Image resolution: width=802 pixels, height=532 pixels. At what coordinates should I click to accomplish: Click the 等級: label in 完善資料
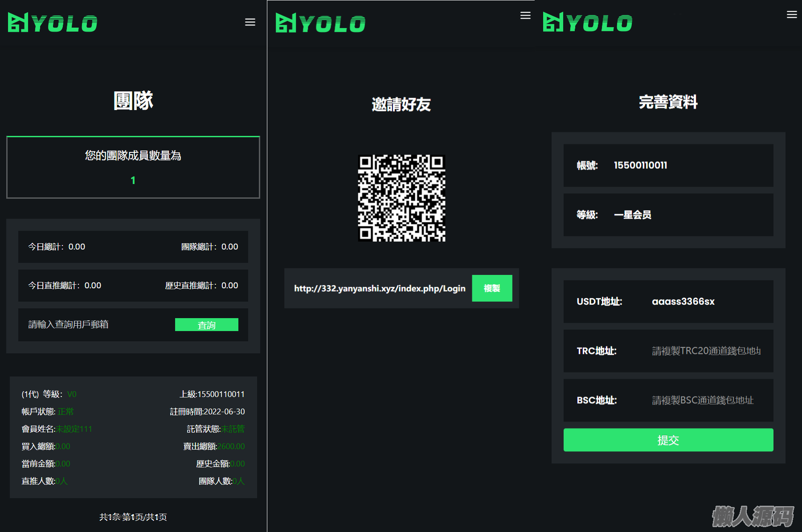click(x=587, y=215)
